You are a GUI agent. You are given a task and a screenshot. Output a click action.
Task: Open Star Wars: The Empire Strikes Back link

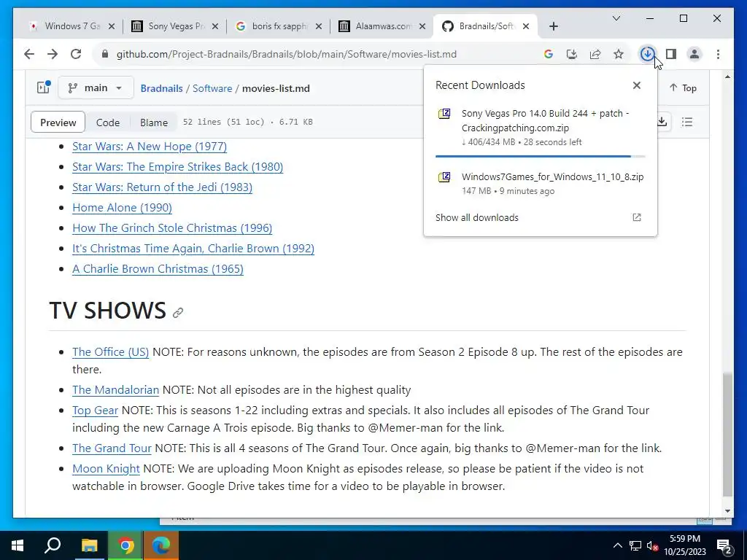pyautogui.click(x=178, y=167)
